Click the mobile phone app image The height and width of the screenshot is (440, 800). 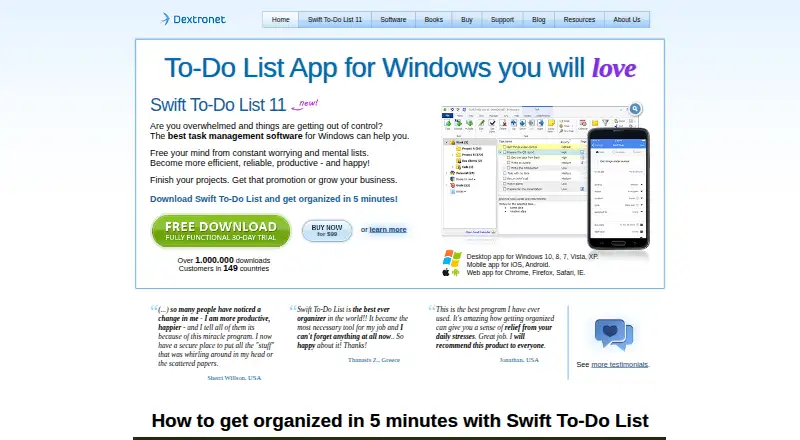point(618,188)
